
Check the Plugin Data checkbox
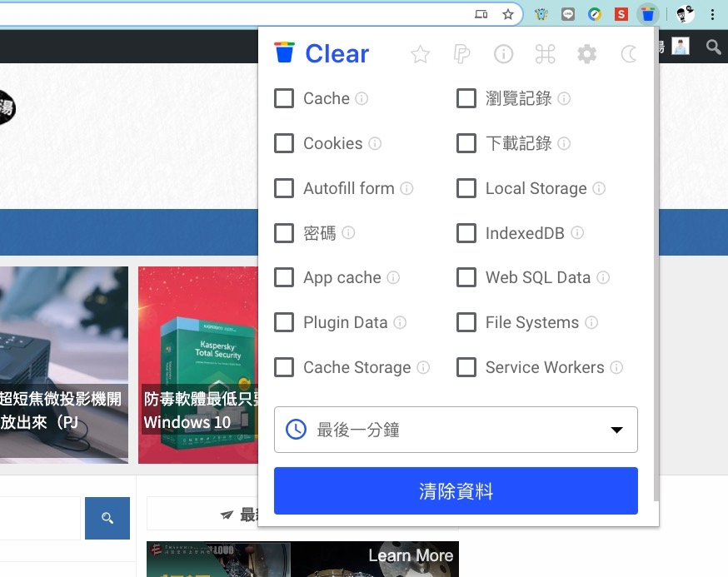(284, 322)
